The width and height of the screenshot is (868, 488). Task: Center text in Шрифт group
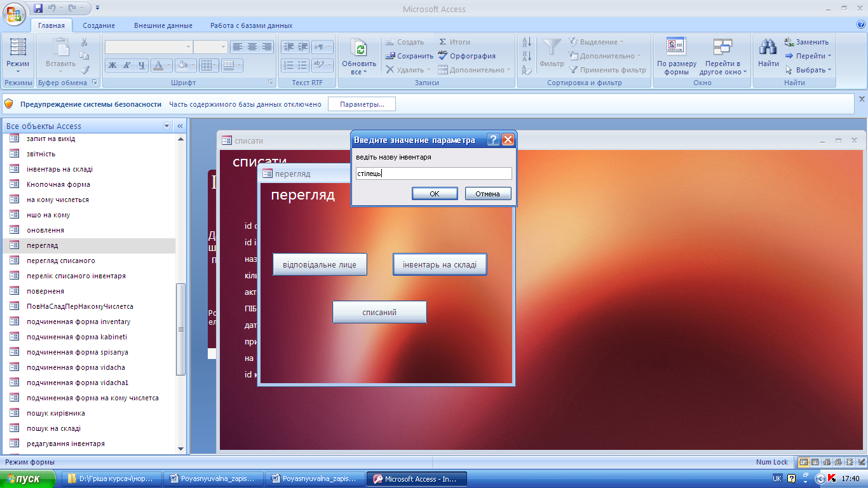coord(252,46)
